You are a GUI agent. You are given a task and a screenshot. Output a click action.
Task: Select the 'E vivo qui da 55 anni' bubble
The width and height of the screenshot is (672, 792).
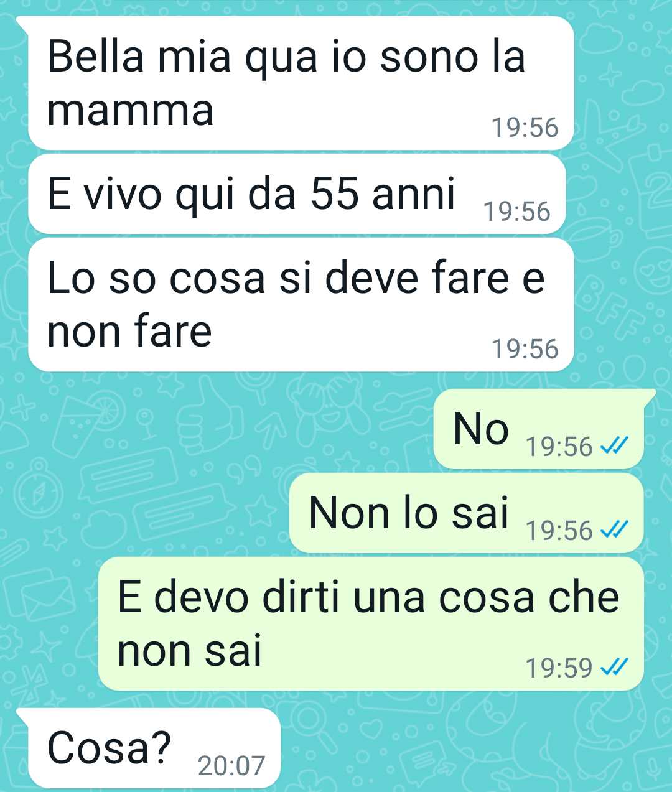[297, 194]
